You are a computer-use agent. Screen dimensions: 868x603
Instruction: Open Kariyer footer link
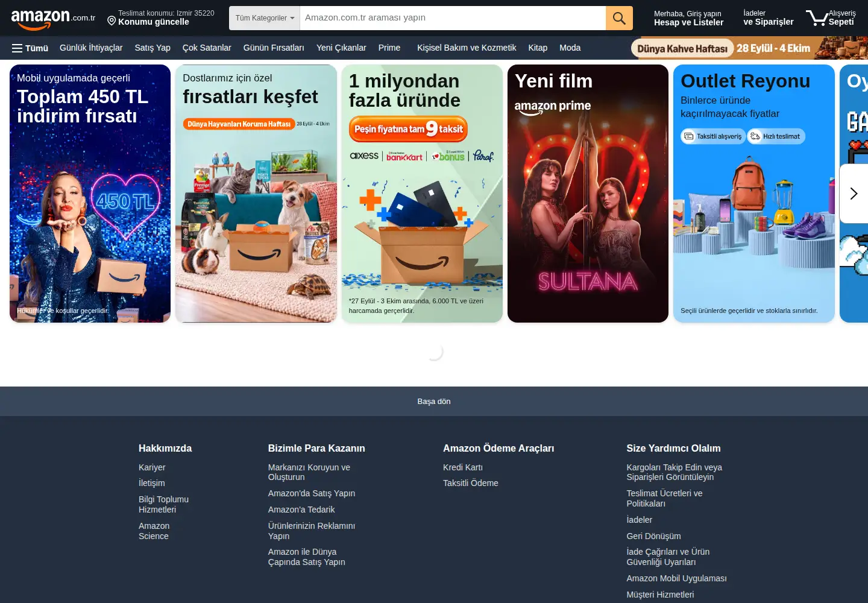point(152,467)
